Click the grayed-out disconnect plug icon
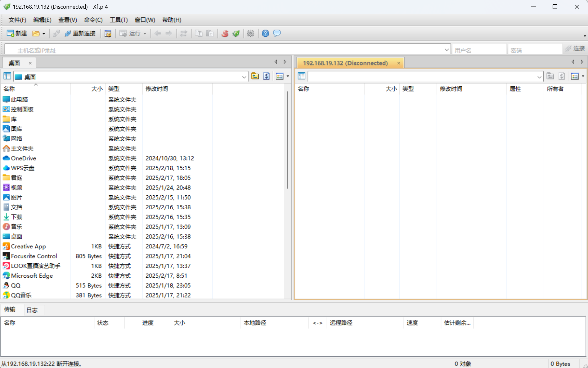This screenshot has width=588, height=368. pyautogui.click(x=56, y=33)
